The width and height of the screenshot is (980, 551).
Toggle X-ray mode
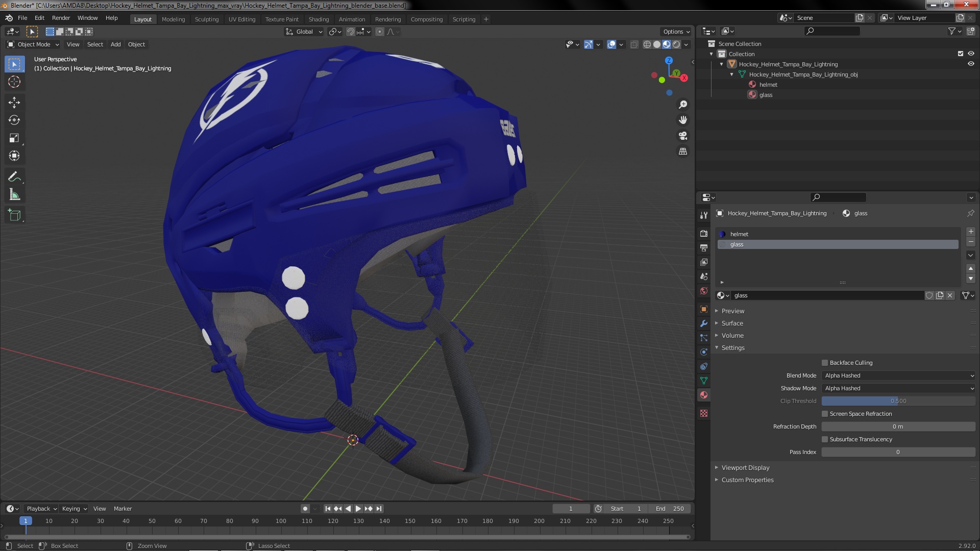click(634, 44)
